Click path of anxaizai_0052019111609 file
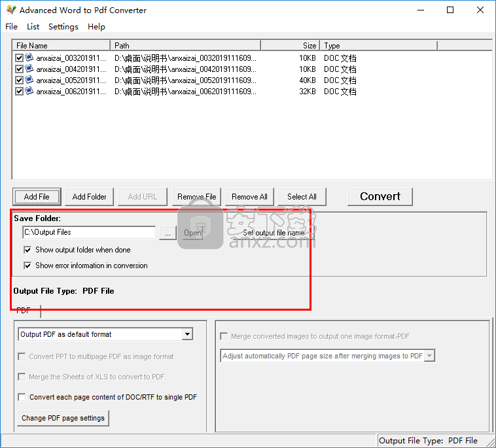This screenshot has width=496, height=448. (x=185, y=80)
